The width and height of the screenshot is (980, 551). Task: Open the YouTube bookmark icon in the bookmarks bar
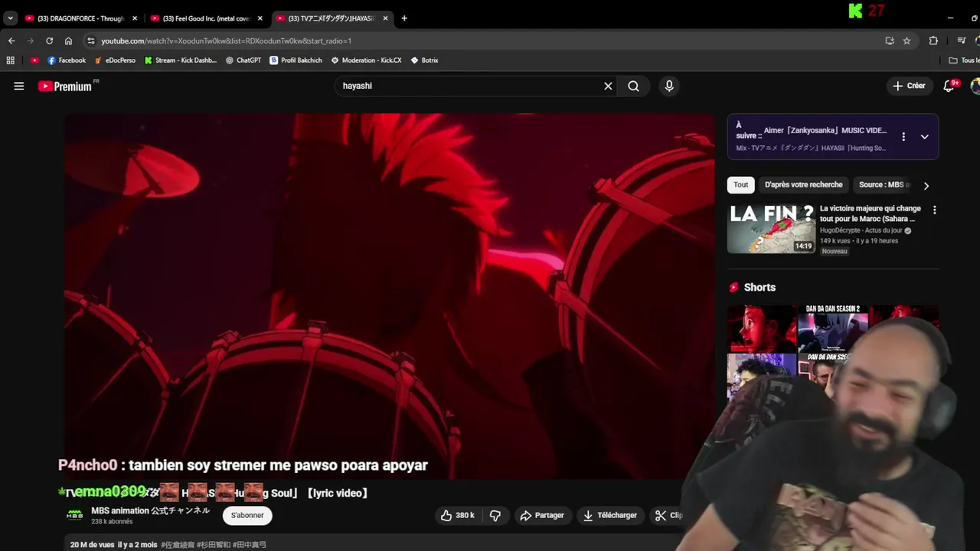tap(34, 60)
